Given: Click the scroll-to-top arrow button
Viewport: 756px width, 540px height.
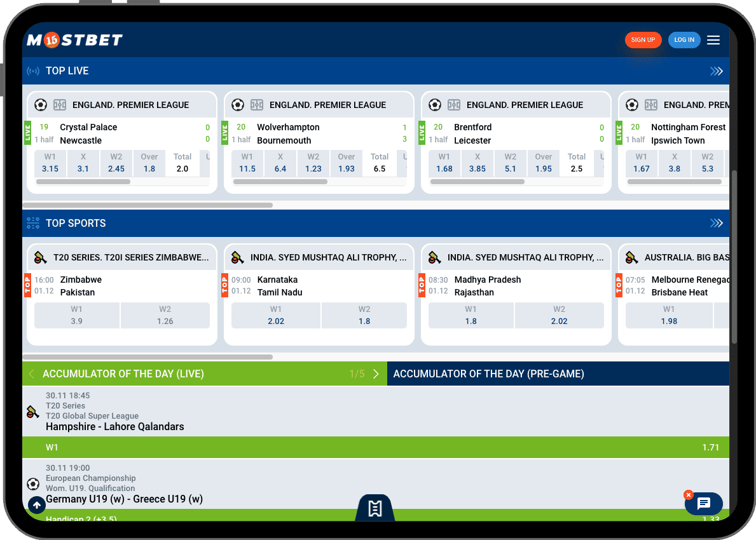Looking at the screenshot, I should pyautogui.click(x=37, y=505).
